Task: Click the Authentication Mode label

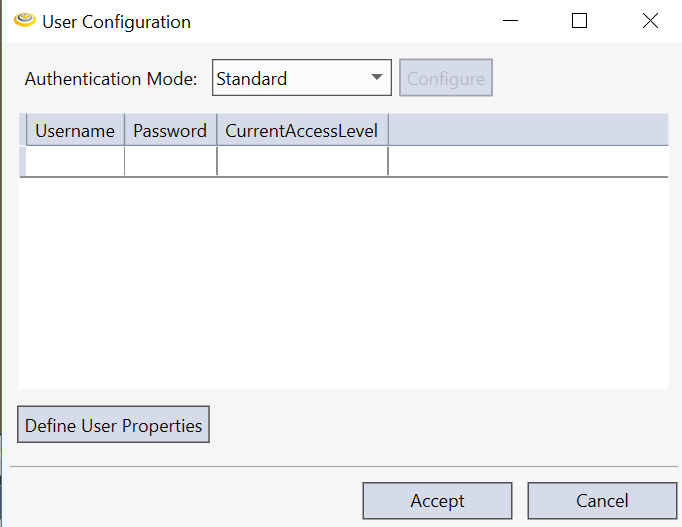Action: coord(112,79)
